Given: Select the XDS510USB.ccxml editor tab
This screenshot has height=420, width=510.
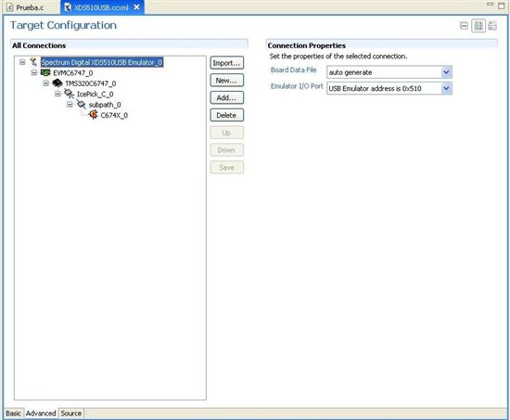Looking at the screenshot, I should (101, 7).
